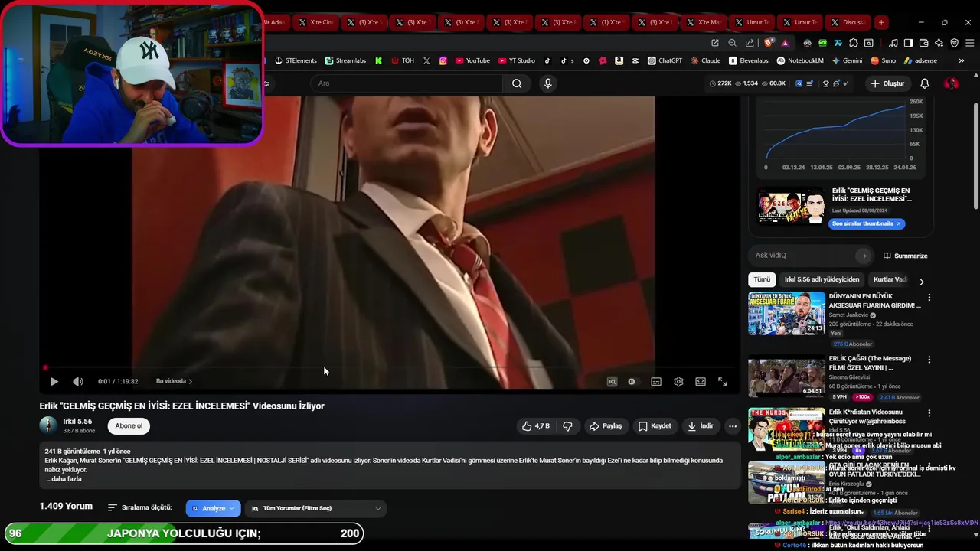
Task: Toggle autoplay switch in player
Action: [x=632, y=381]
